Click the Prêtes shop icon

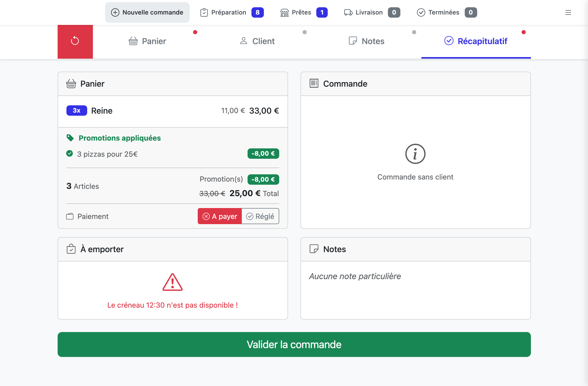284,12
